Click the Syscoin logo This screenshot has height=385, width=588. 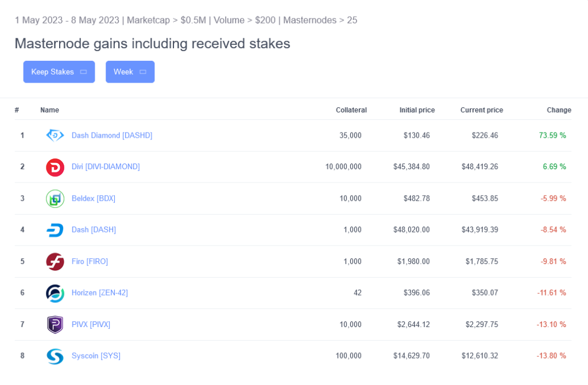pos(55,356)
